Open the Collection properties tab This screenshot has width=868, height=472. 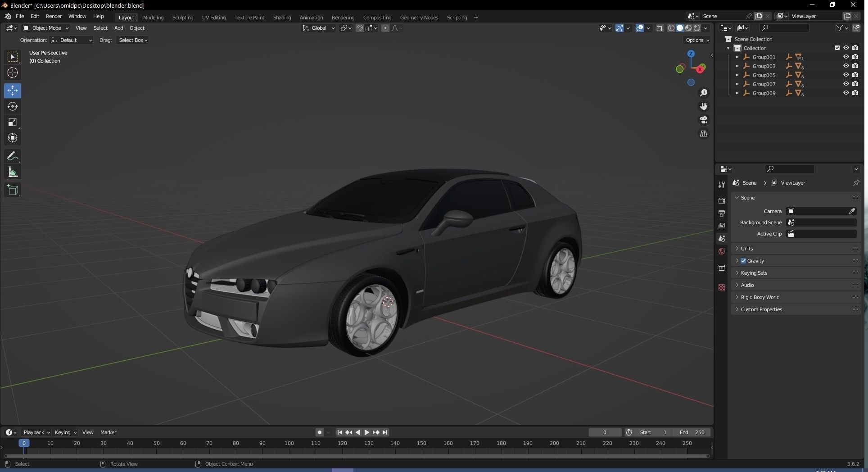(722, 268)
